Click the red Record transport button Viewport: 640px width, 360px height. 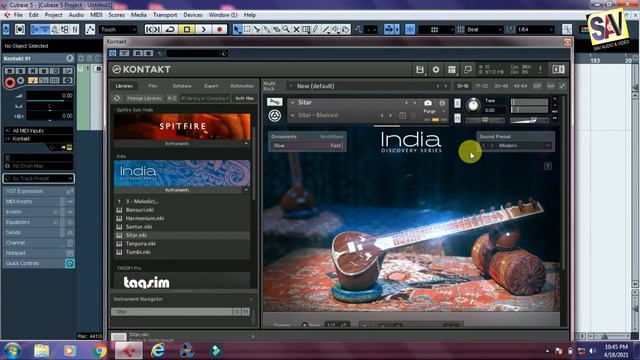point(220,29)
